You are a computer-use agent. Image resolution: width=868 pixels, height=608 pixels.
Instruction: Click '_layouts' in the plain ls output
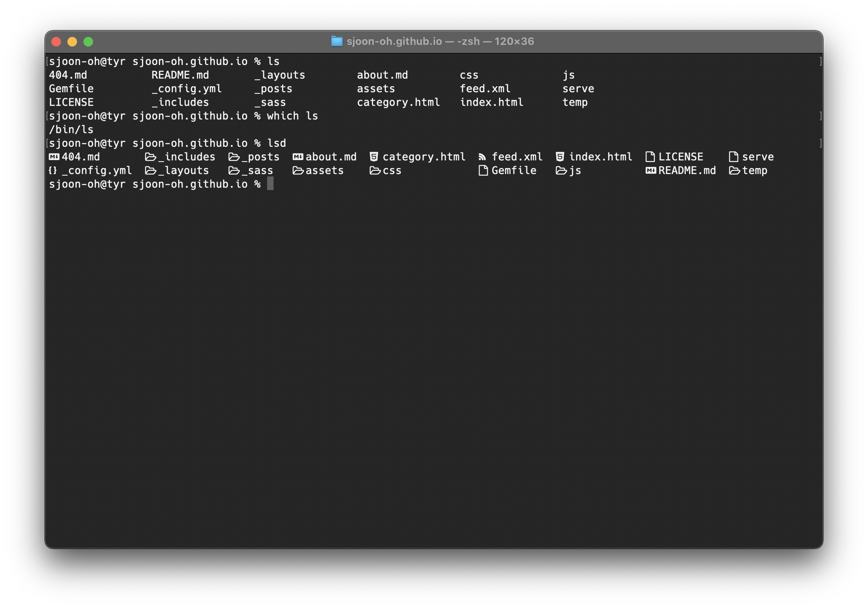280,75
